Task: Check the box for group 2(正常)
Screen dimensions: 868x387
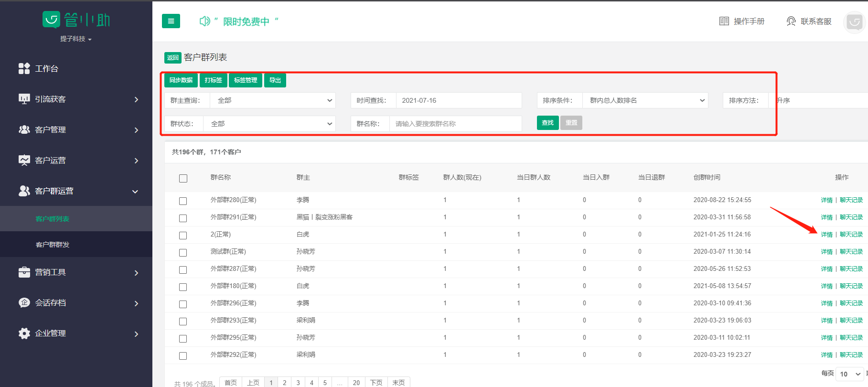Action: [183, 236]
